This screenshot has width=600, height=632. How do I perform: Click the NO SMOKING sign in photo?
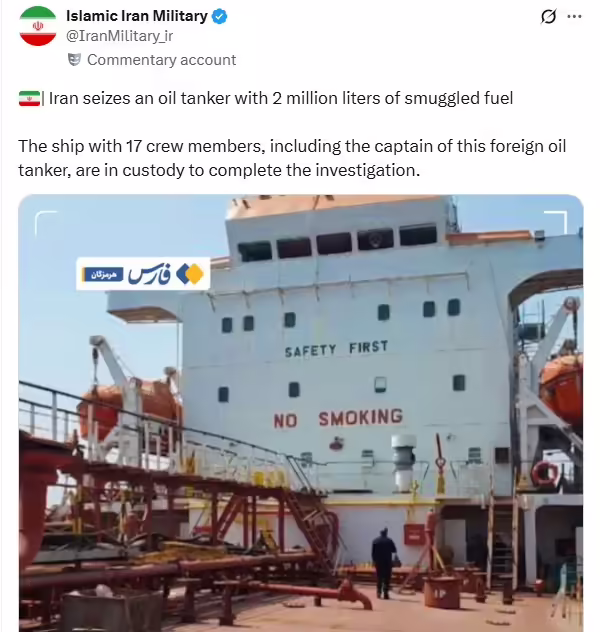(x=338, y=418)
